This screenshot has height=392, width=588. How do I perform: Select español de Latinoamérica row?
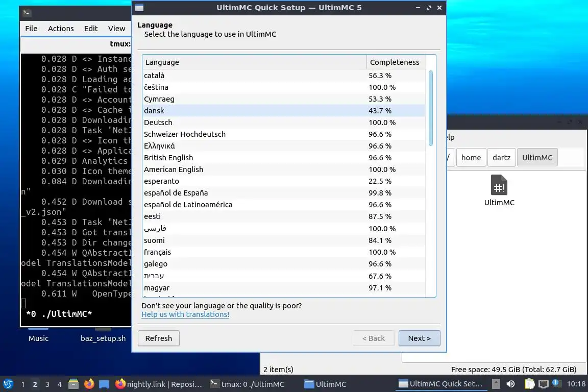tap(283, 205)
